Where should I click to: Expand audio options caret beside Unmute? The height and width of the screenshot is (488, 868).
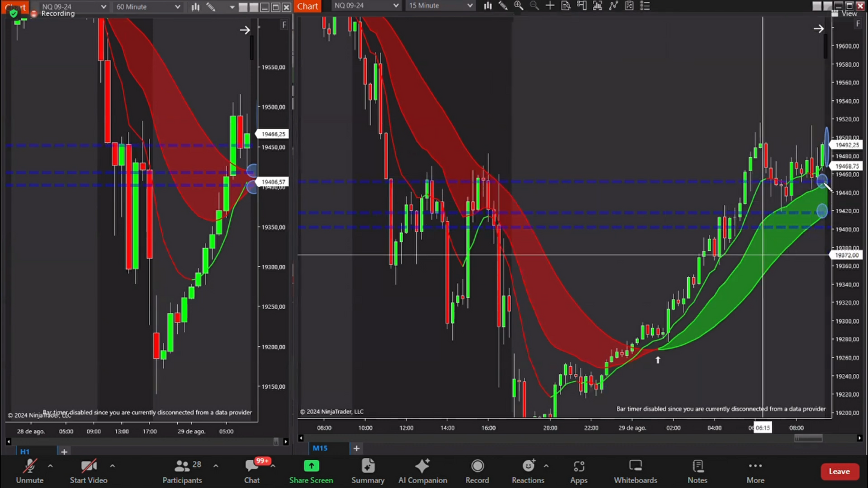[x=50, y=466]
